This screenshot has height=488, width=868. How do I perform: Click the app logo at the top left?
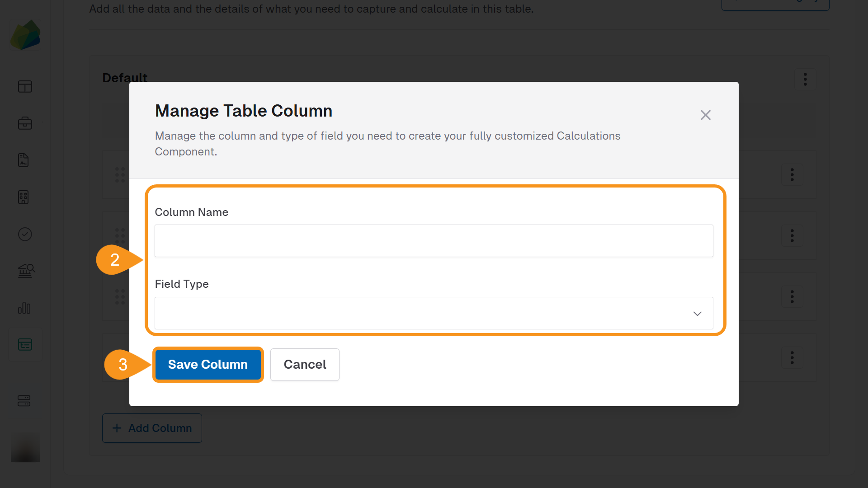(25, 35)
